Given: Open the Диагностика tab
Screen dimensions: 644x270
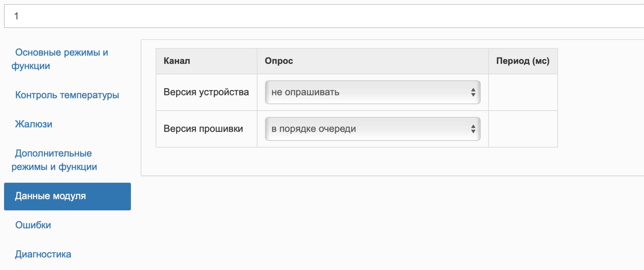Looking at the screenshot, I should 43,254.
